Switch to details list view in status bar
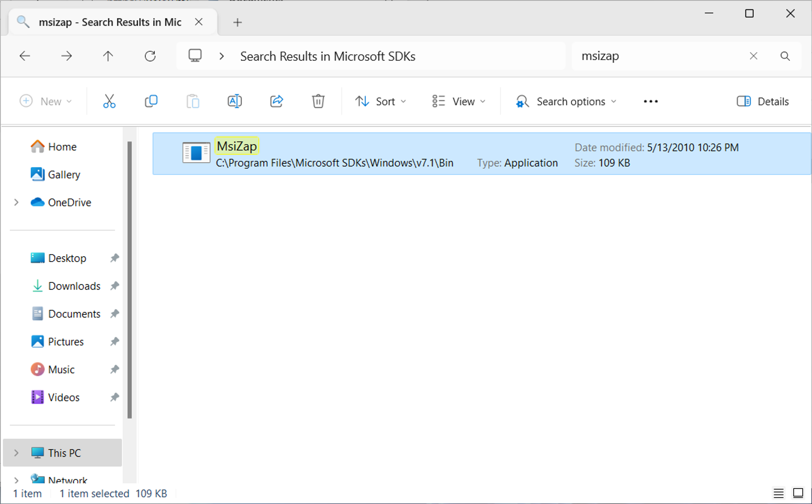The width and height of the screenshot is (812, 504). 778,493
